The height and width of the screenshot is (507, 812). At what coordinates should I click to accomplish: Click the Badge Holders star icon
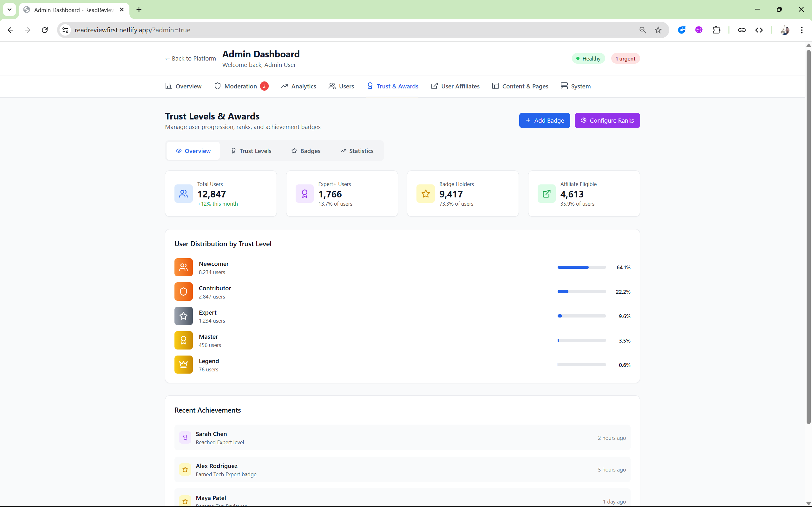(x=425, y=194)
